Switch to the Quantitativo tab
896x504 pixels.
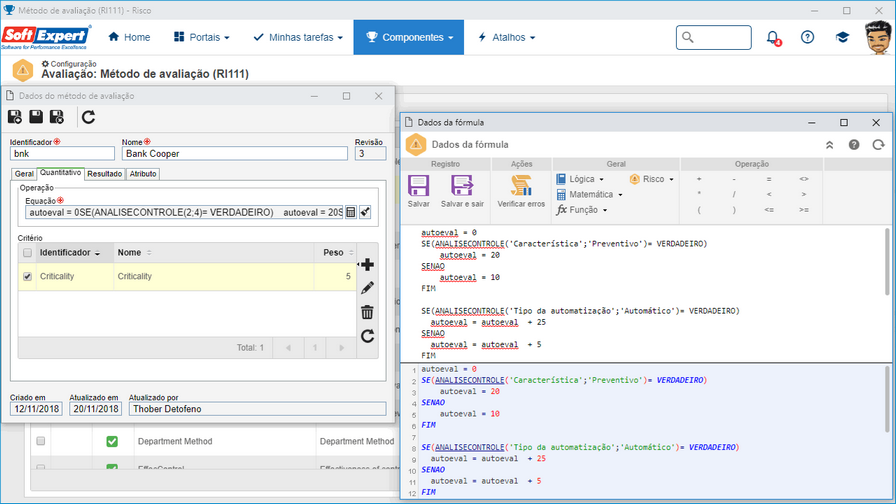coord(61,173)
